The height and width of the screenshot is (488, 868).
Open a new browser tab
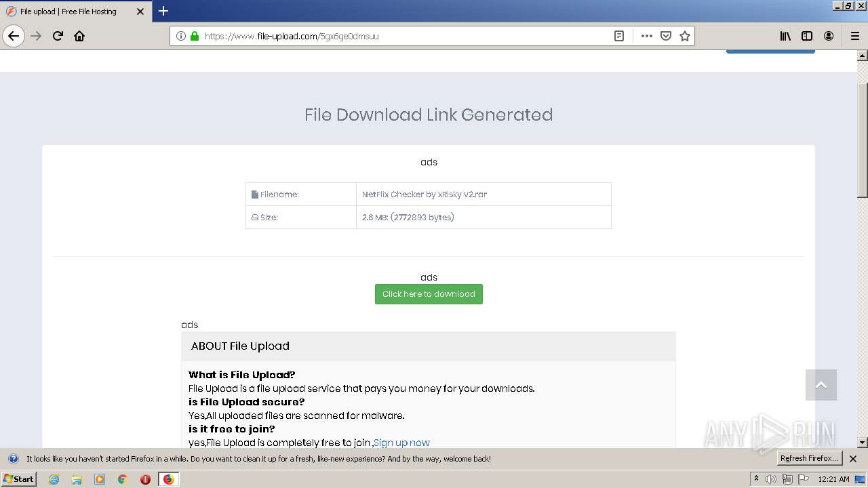click(x=163, y=11)
